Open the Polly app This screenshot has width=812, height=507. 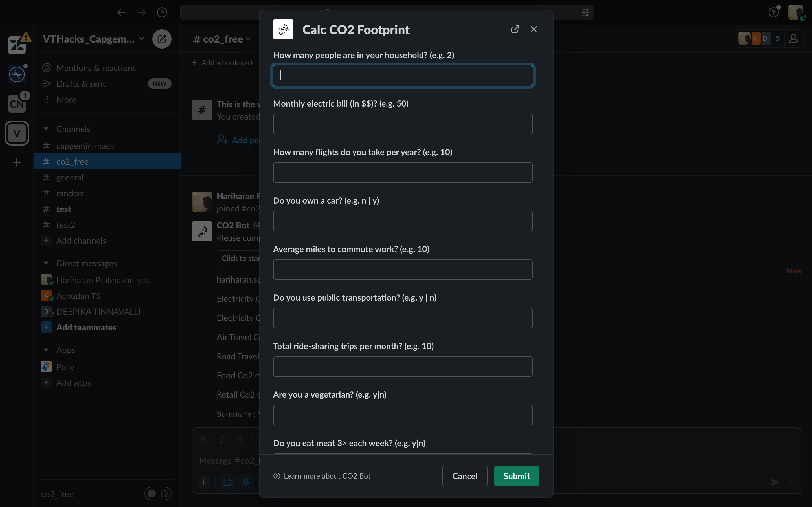pyautogui.click(x=65, y=367)
